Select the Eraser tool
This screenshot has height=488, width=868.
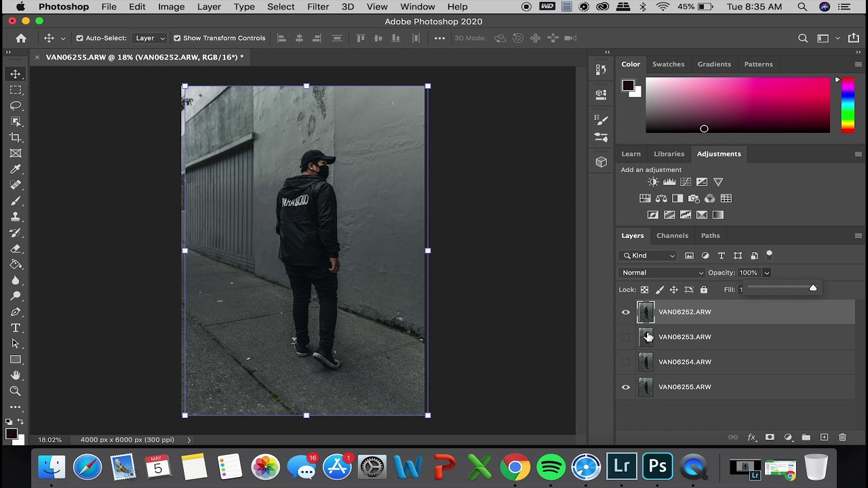pyautogui.click(x=16, y=249)
